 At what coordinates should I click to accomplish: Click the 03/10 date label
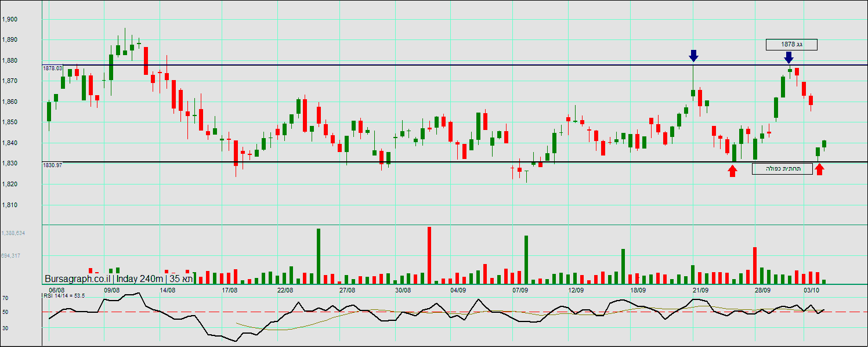pyautogui.click(x=811, y=290)
